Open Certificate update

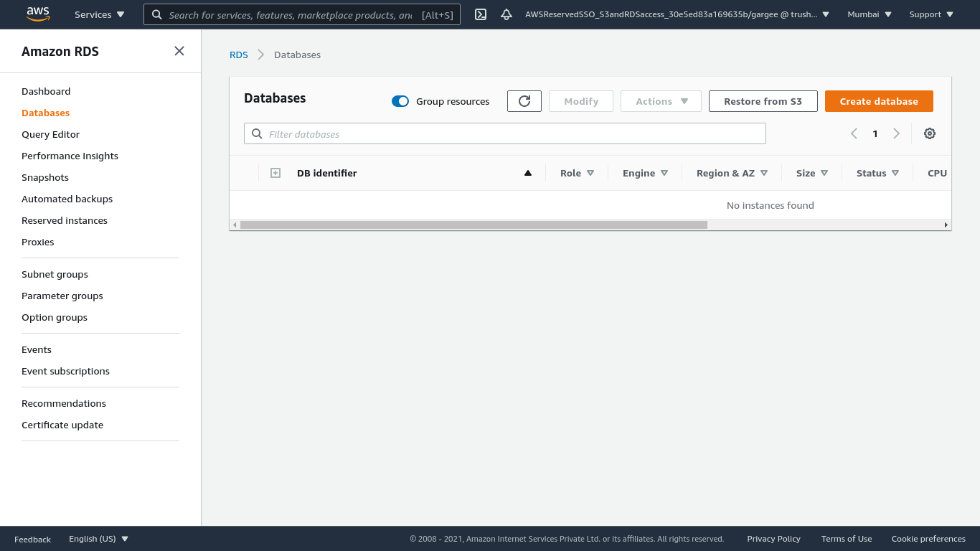click(x=62, y=425)
